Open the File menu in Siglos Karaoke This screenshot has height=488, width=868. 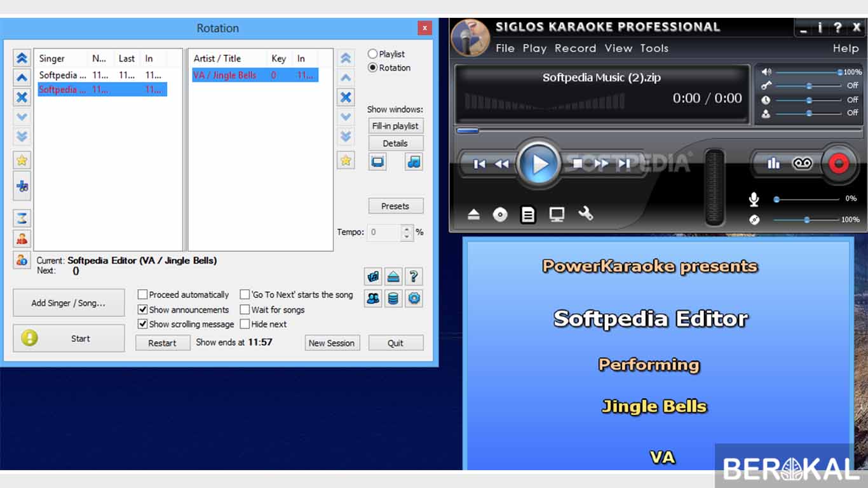tap(505, 48)
